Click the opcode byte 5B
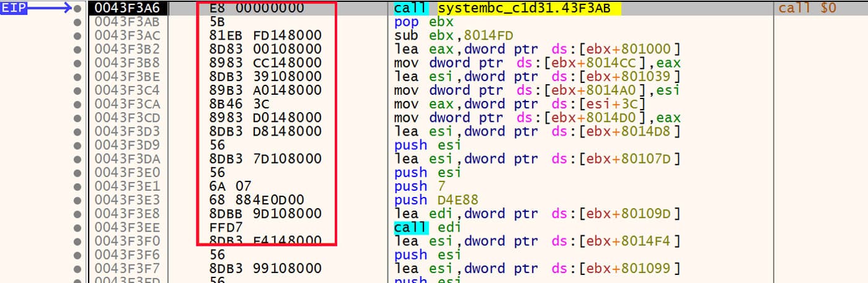 coord(216,22)
